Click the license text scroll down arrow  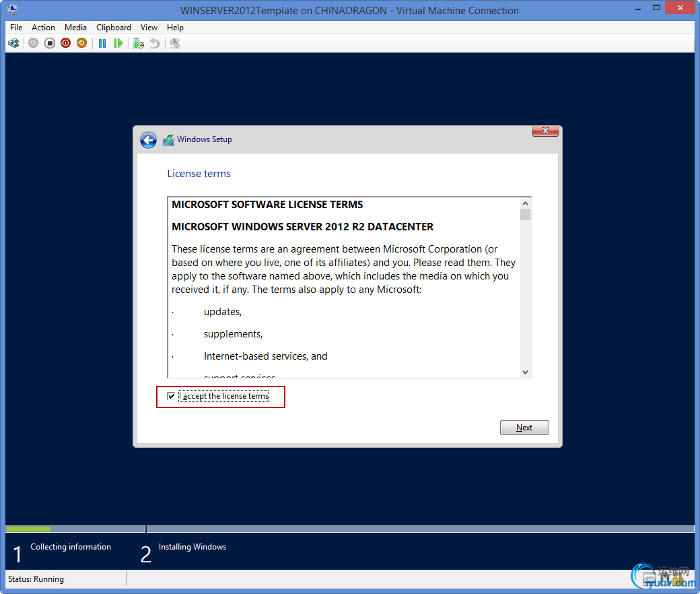[526, 372]
